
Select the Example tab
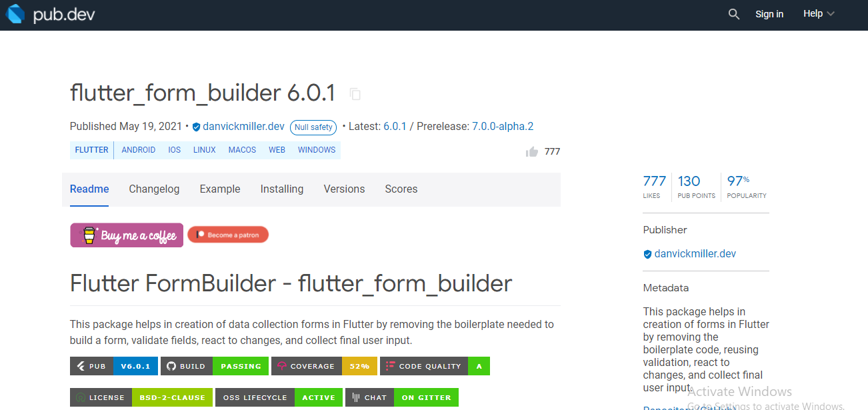(220, 189)
